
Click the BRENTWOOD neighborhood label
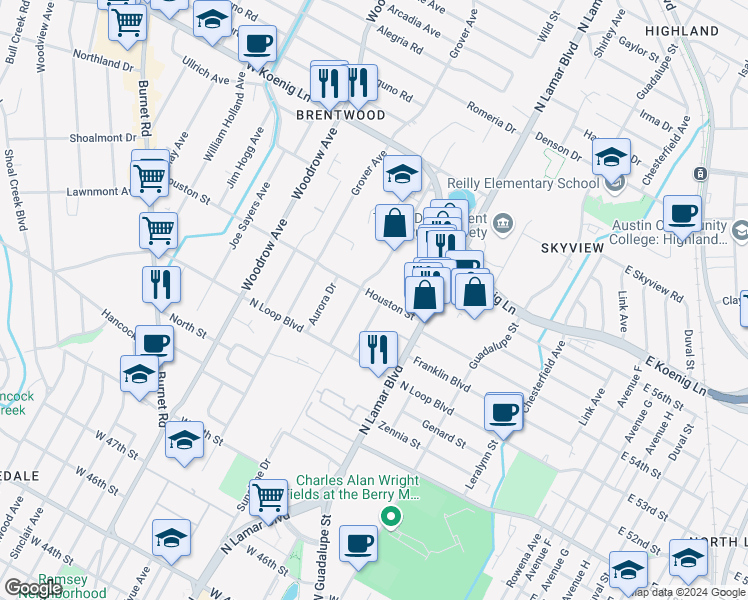(x=341, y=115)
